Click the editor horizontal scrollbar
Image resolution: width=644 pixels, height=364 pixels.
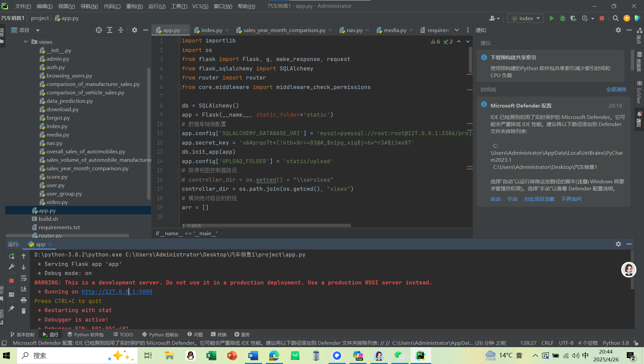267,225
